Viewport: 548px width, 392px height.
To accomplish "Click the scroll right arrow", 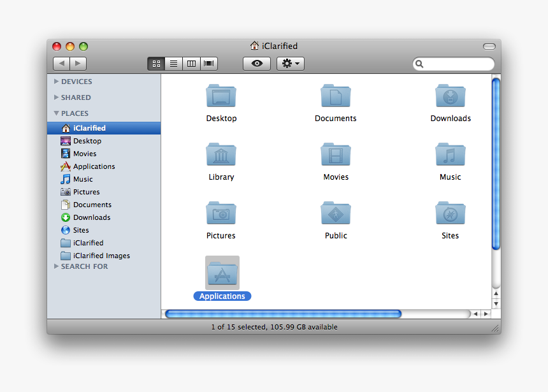I will (486, 314).
